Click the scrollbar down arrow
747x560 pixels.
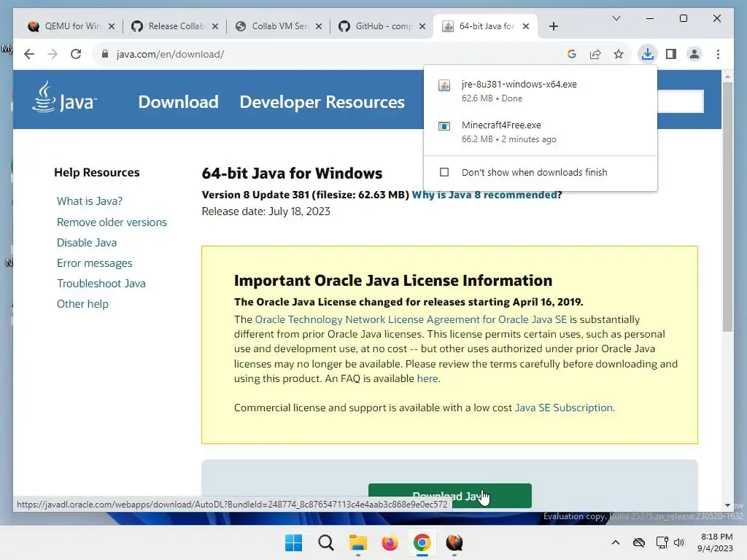point(727,505)
